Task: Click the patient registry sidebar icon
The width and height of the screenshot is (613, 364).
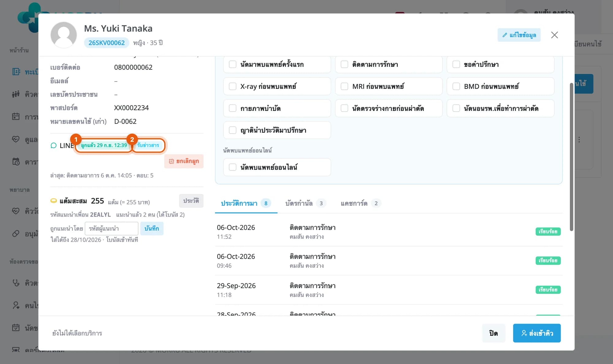Action: click(x=16, y=72)
